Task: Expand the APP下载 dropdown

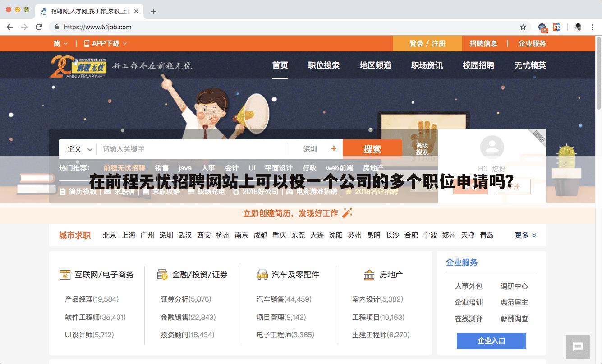Action: click(106, 43)
